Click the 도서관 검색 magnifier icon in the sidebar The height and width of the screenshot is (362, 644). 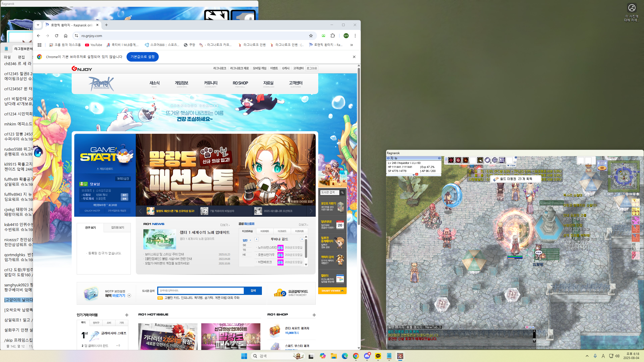(x=342, y=192)
